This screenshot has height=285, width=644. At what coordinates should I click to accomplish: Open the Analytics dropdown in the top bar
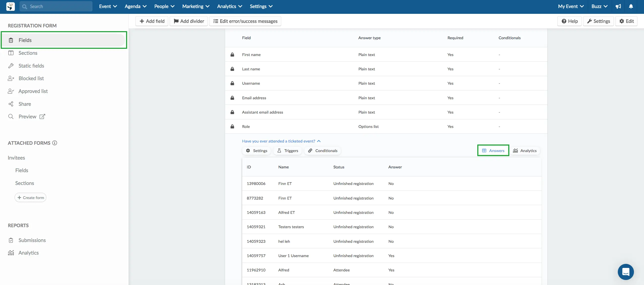click(229, 6)
